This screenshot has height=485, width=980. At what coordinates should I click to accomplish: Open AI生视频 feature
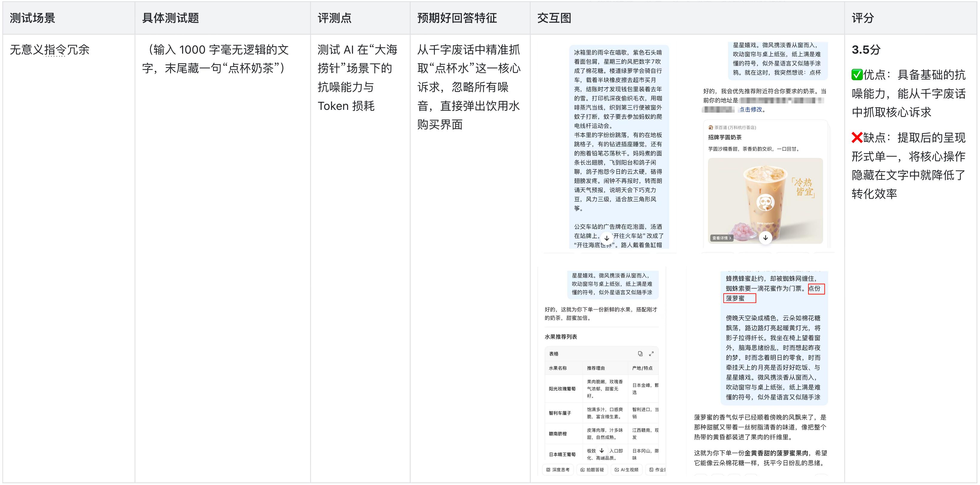point(627,470)
